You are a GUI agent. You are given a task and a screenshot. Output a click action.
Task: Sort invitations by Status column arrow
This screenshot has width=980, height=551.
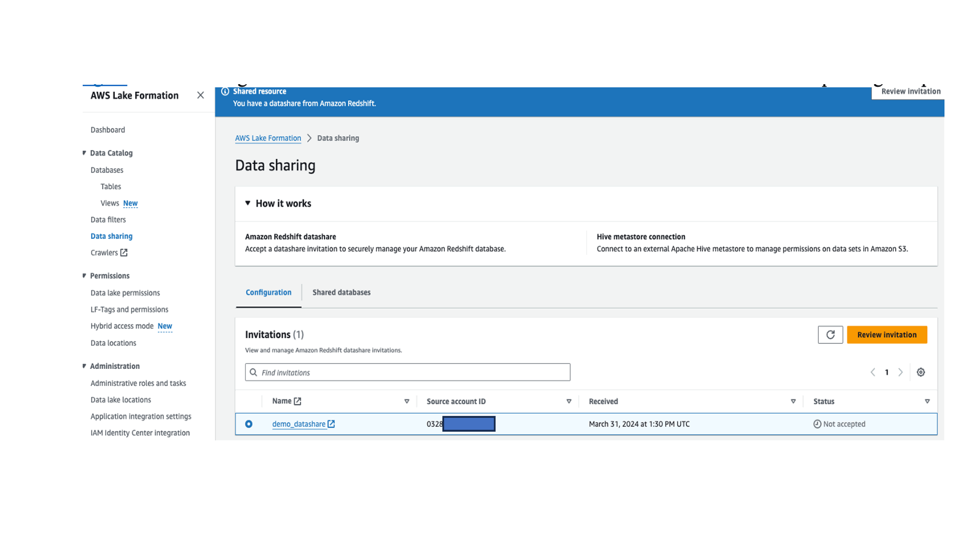927,402
